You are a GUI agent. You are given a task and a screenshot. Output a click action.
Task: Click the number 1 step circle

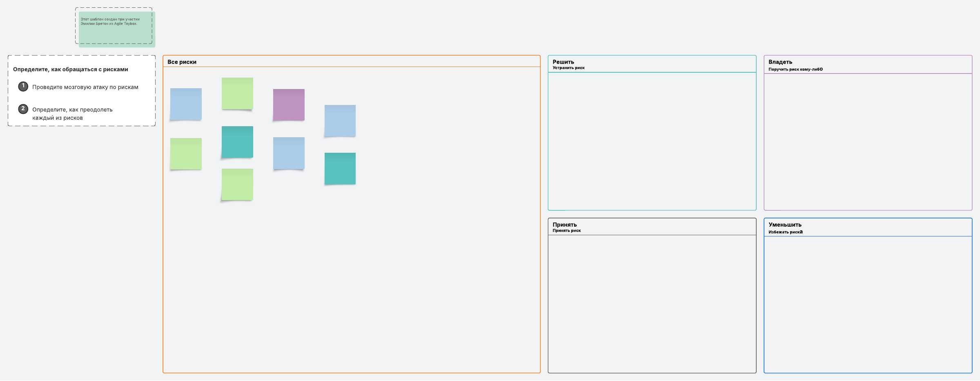23,86
